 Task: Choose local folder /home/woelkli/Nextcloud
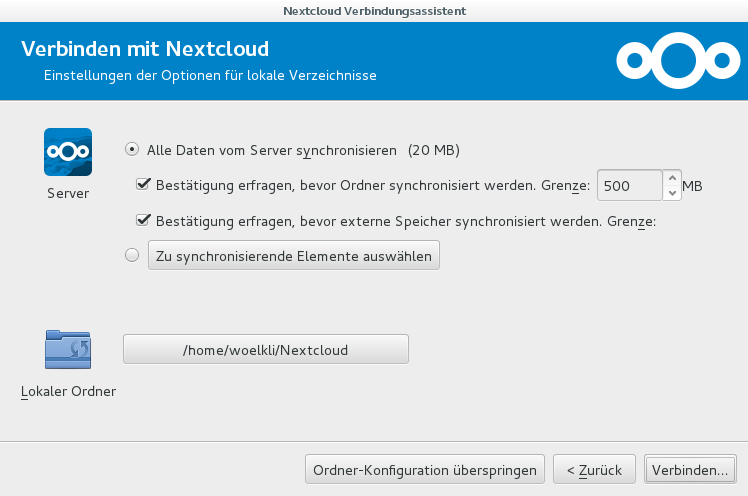pyautogui.click(x=266, y=349)
